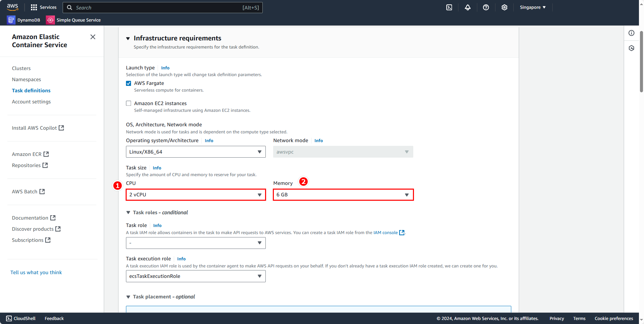Check the Amazon EC2 instances option
This screenshot has width=644, height=324.
129,103
